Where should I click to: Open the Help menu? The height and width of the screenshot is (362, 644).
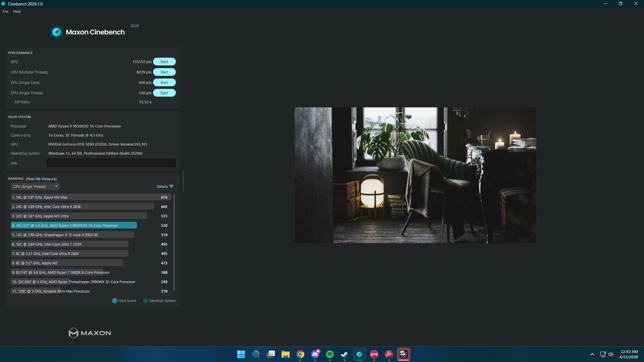coord(17,11)
